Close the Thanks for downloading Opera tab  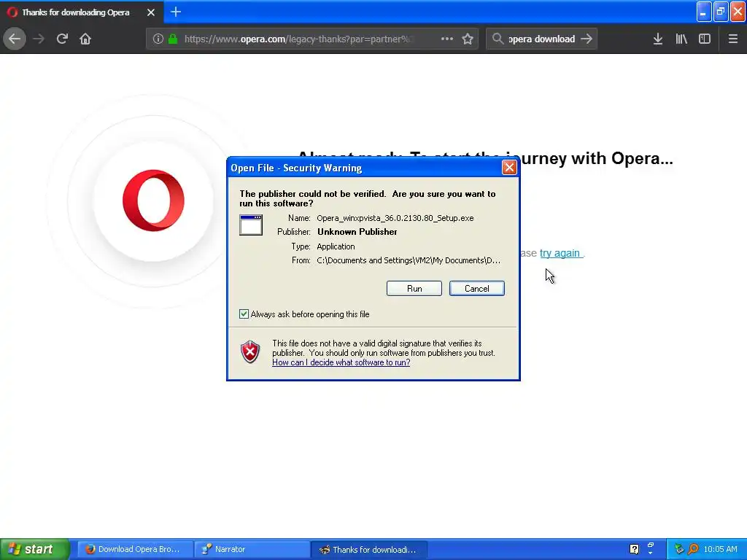[151, 12]
